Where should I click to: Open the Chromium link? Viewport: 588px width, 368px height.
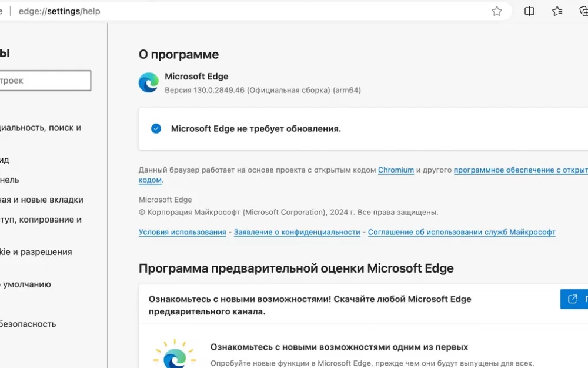click(x=396, y=170)
